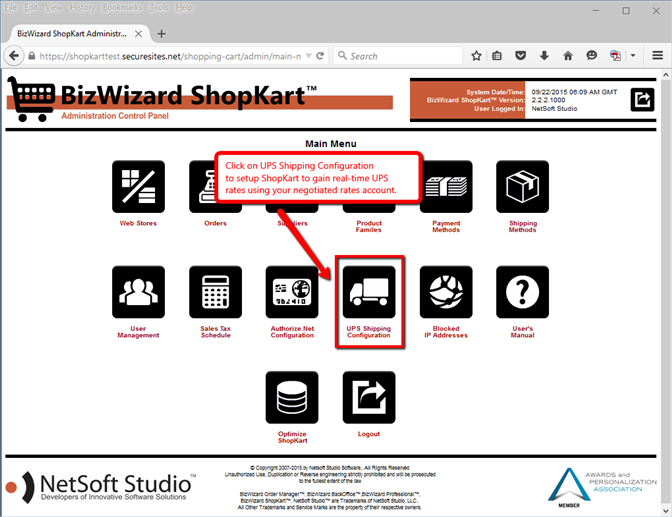The height and width of the screenshot is (517, 672).
Task: Click the Logout link text
Action: [x=369, y=434]
